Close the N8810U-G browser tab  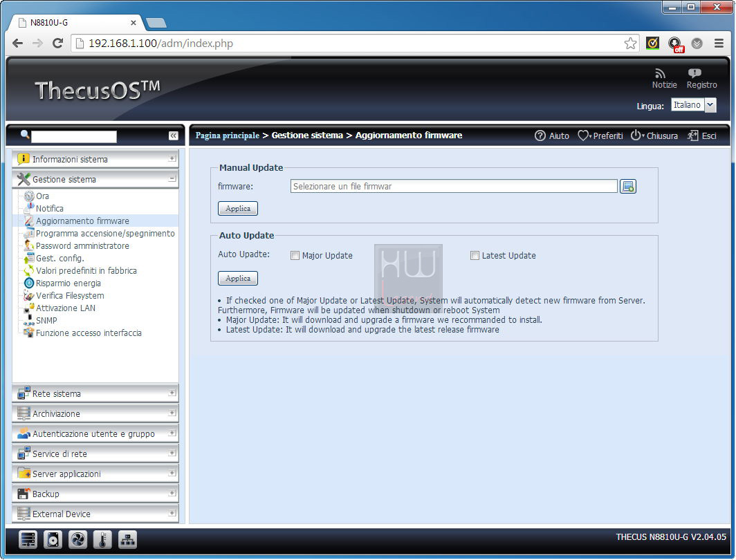point(134,23)
